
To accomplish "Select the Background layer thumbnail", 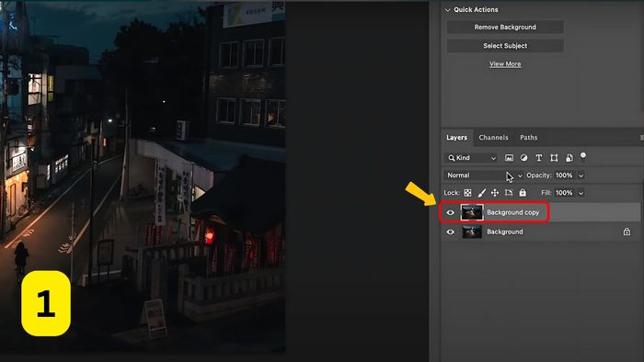I will (x=472, y=232).
